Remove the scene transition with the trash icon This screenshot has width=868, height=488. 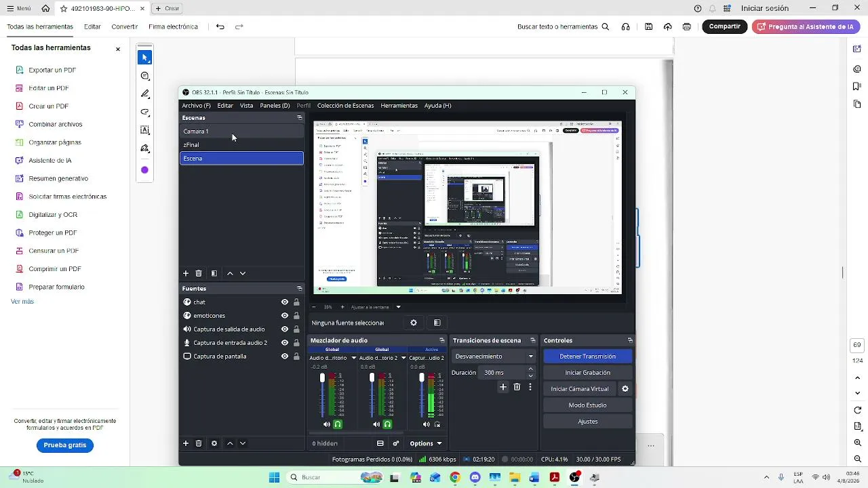(x=517, y=387)
